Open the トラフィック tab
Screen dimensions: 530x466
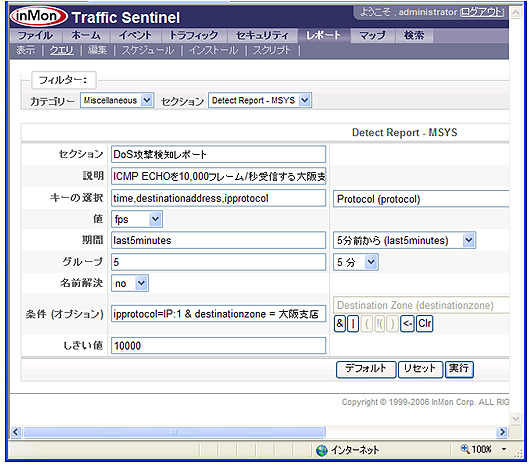coord(194,35)
